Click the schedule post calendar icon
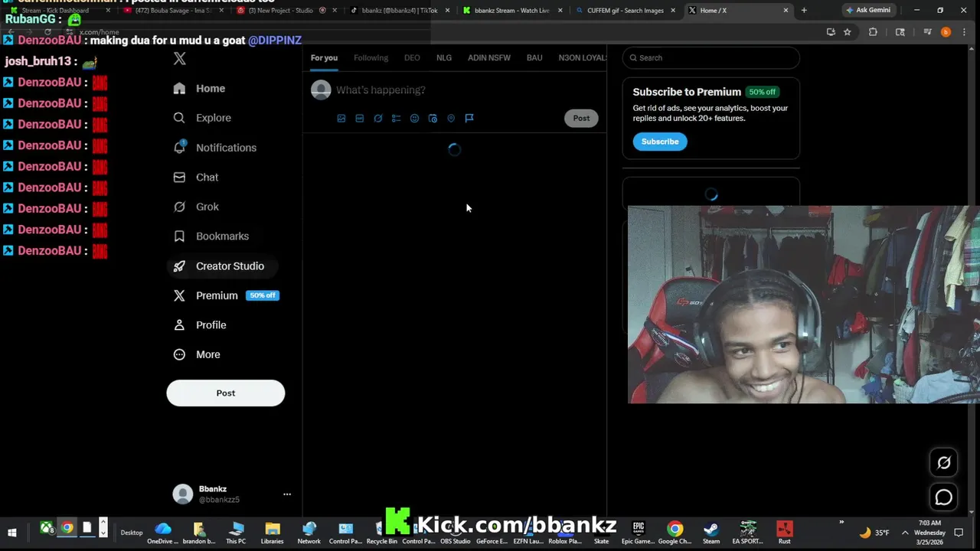The height and width of the screenshot is (551, 980). coord(433,118)
